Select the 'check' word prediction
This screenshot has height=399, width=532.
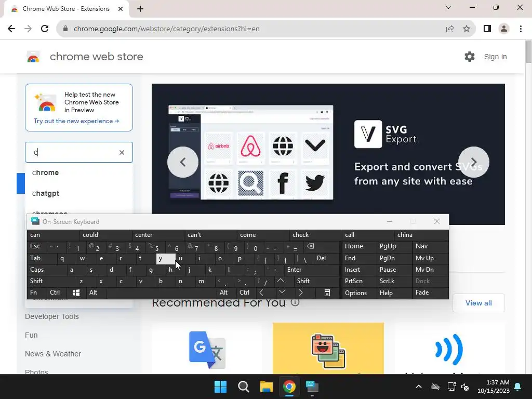[x=315, y=235]
